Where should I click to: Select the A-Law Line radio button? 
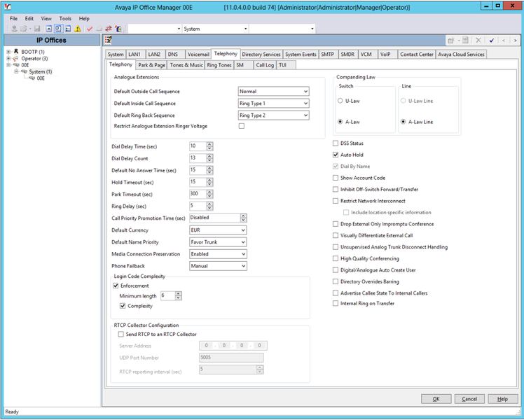[404, 122]
